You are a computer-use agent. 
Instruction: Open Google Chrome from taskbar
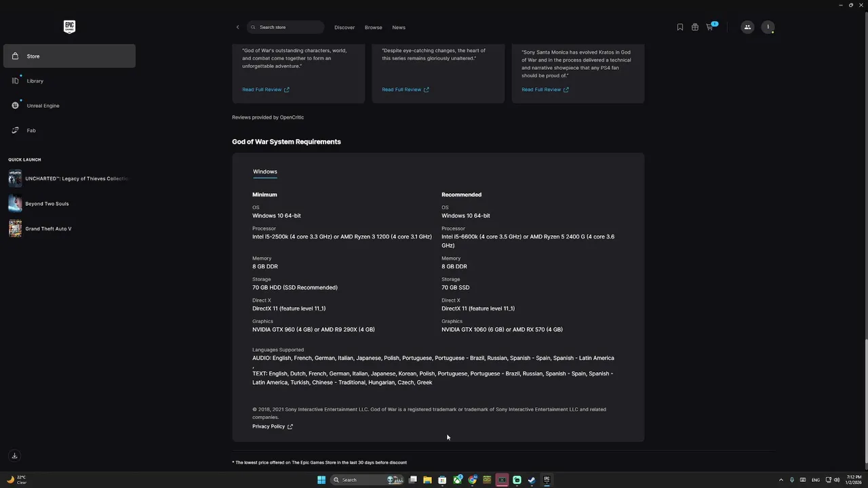[x=473, y=480]
